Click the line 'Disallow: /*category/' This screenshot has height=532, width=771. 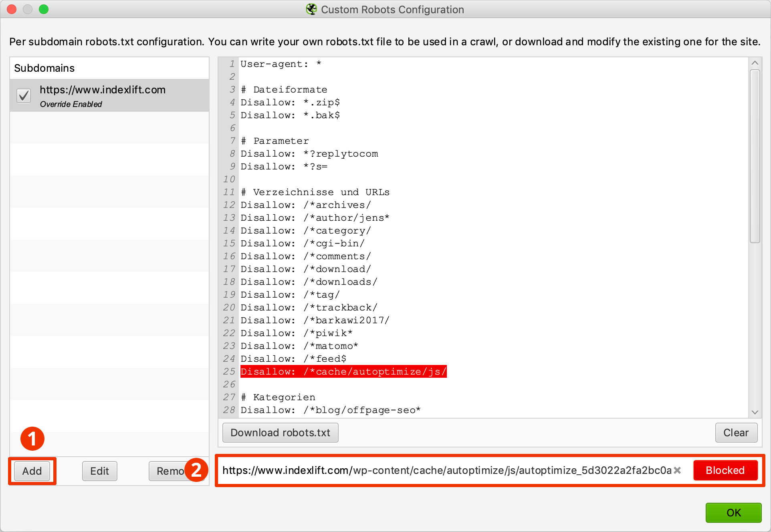coord(306,231)
